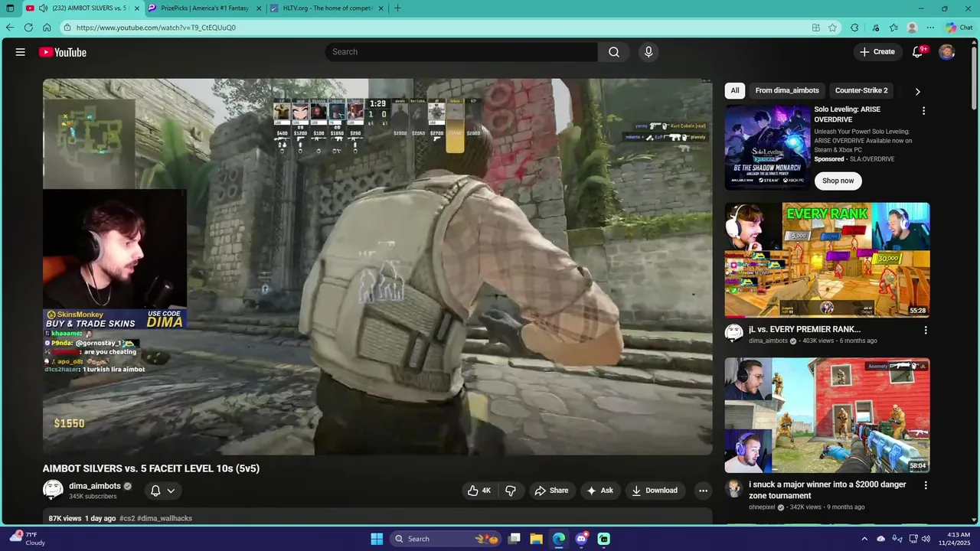This screenshot has height=551, width=980.
Task: Open the EVERY RANK video thumbnail
Action: click(x=828, y=259)
